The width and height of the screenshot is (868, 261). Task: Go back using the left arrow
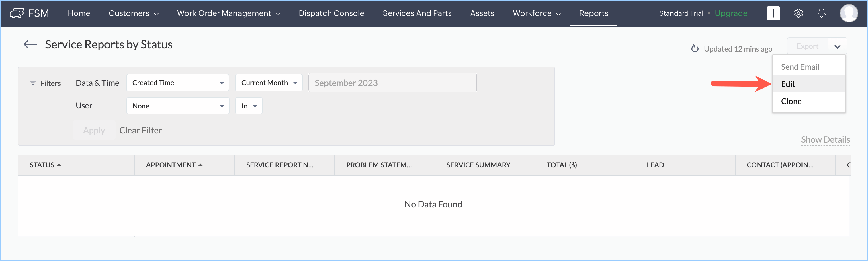[30, 44]
